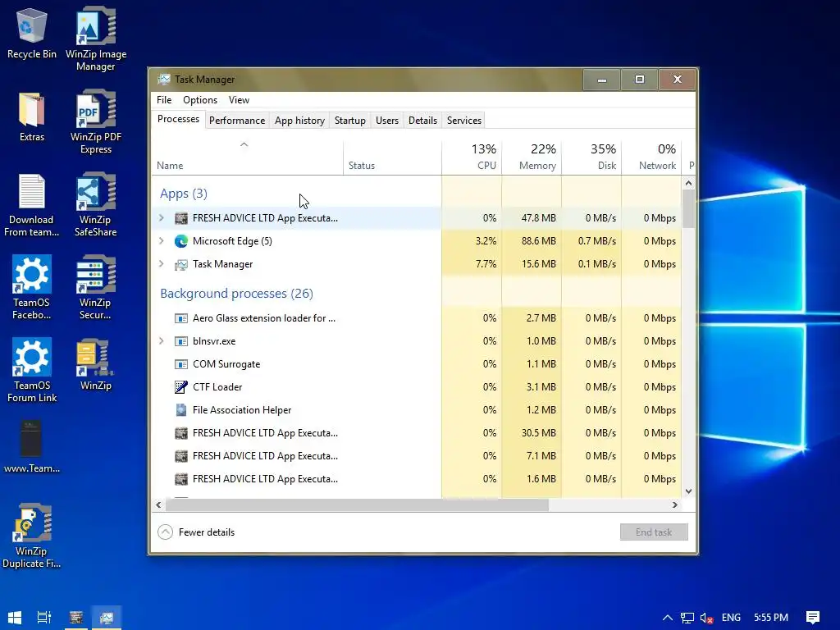Click ENG language indicator in tray
840x630 pixels.
pyautogui.click(x=731, y=618)
